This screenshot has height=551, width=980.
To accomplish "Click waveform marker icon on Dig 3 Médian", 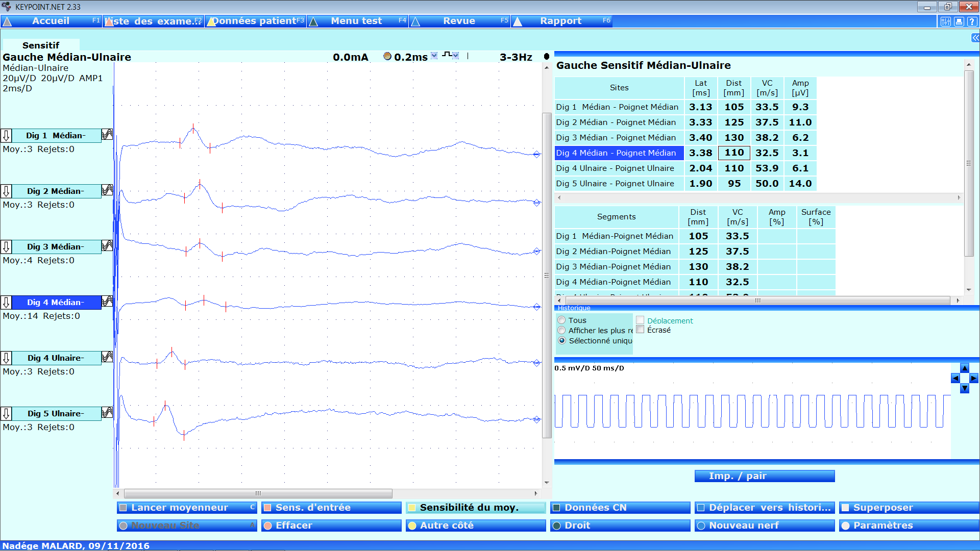I will point(107,246).
